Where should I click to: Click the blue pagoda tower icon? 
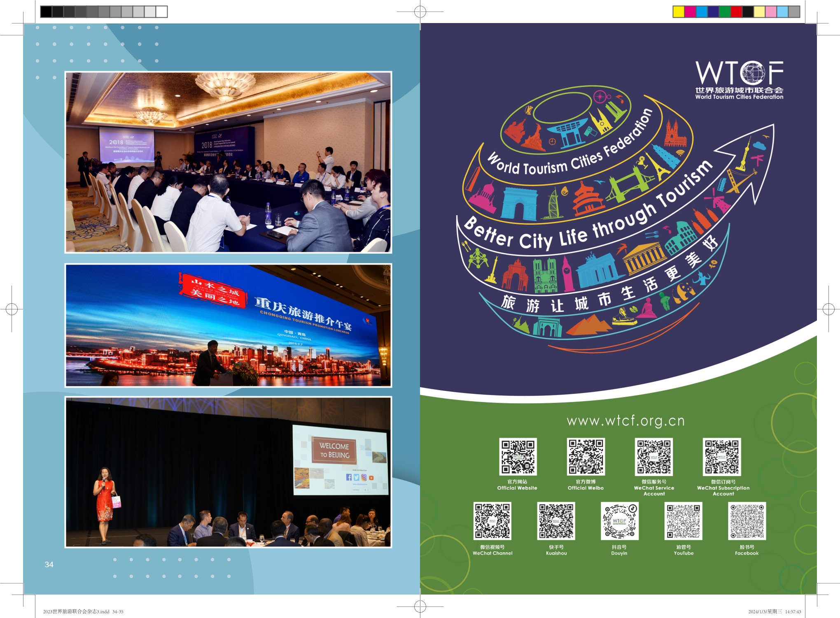666,157
